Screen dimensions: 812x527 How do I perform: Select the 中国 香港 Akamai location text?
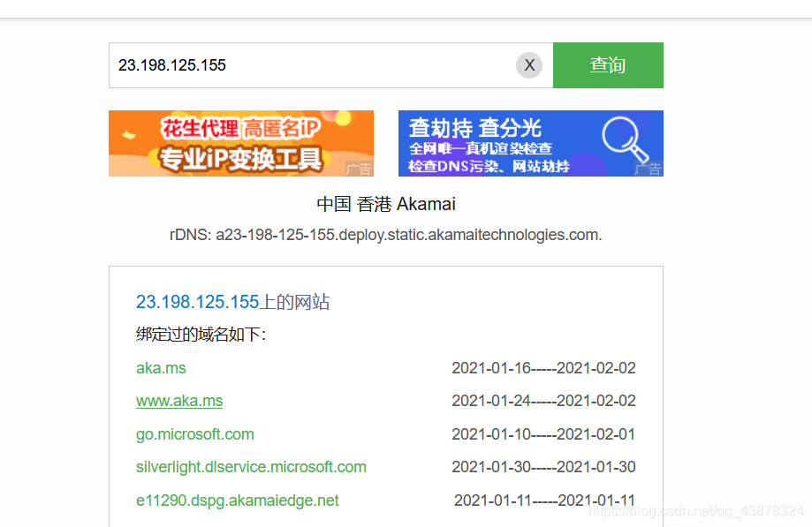[386, 204]
